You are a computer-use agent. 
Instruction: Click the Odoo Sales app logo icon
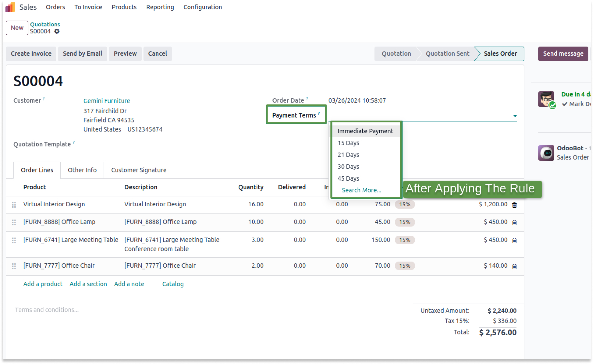pos(10,7)
